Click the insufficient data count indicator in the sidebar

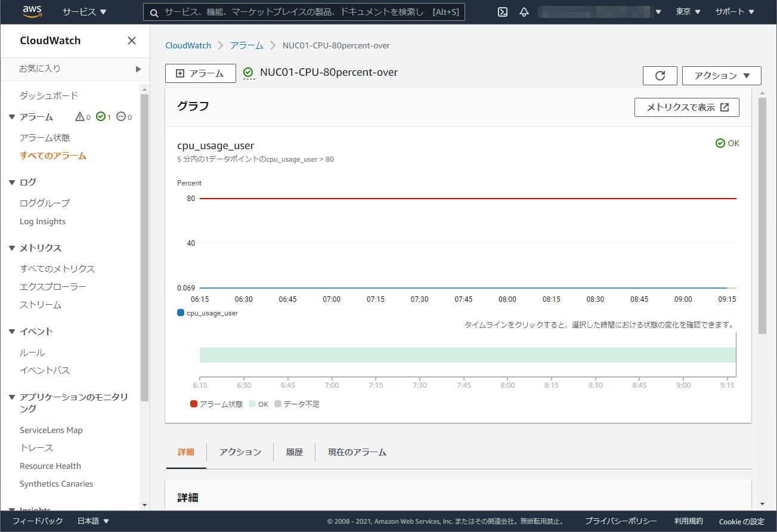tap(124, 117)
